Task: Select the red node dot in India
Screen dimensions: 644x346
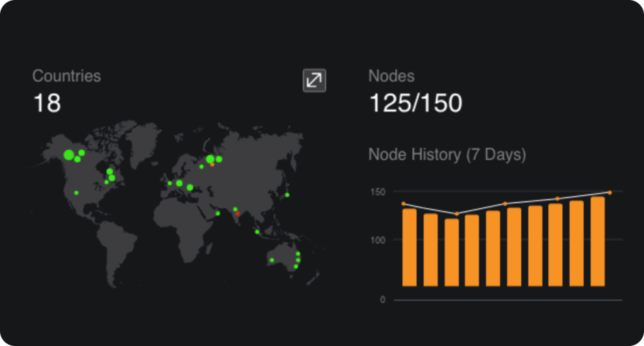Action: coord(237,214)
